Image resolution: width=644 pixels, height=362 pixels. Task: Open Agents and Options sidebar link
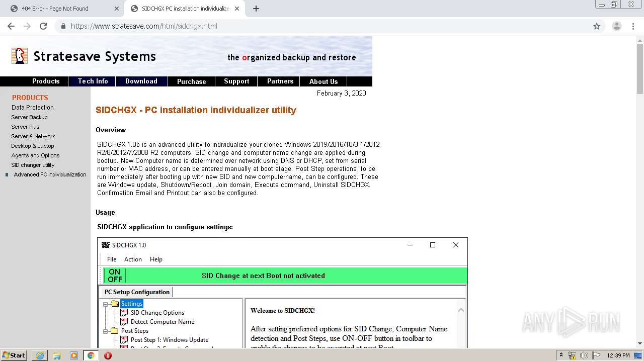[x=35, y=155]
